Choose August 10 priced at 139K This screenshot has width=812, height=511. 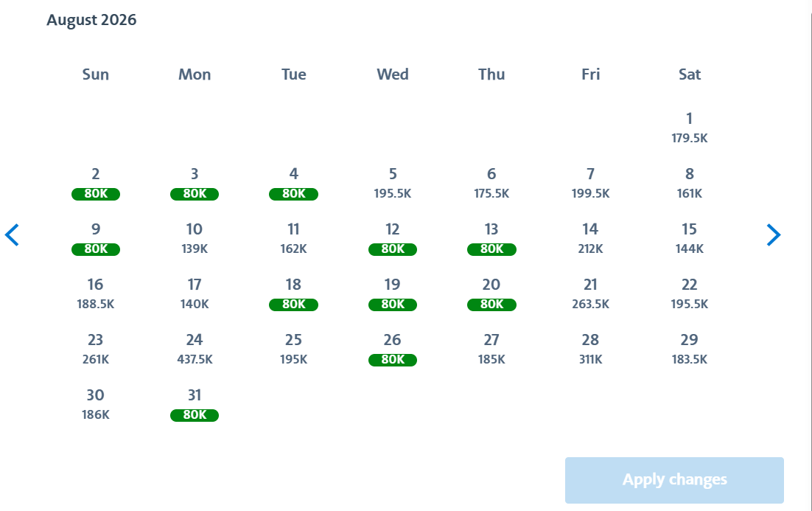pos(195,238)
